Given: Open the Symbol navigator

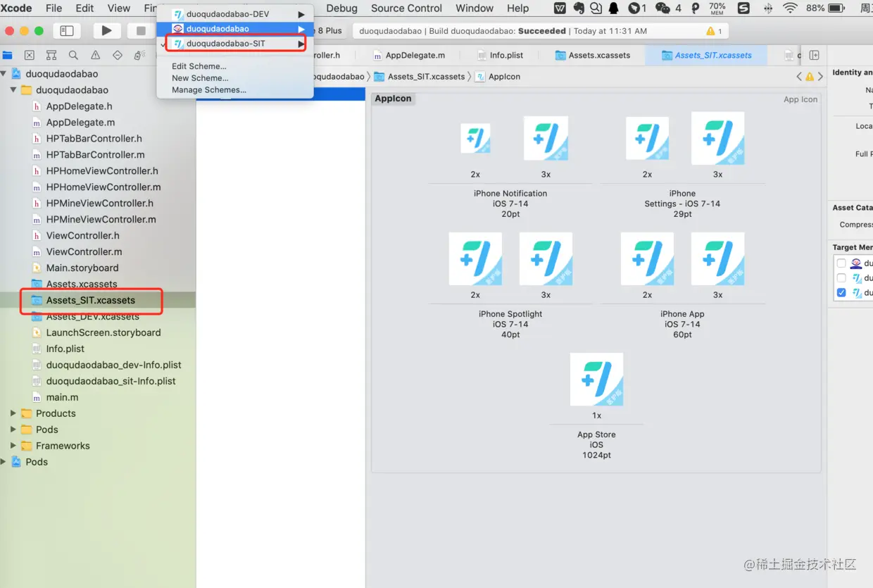Looking at the screenshot, I should [51, 55].
